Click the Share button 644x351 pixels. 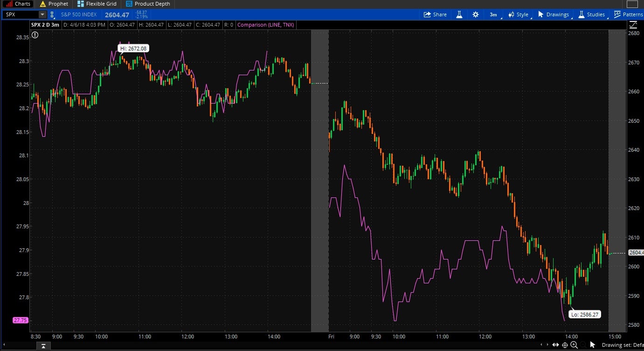(x=435, y=14)
